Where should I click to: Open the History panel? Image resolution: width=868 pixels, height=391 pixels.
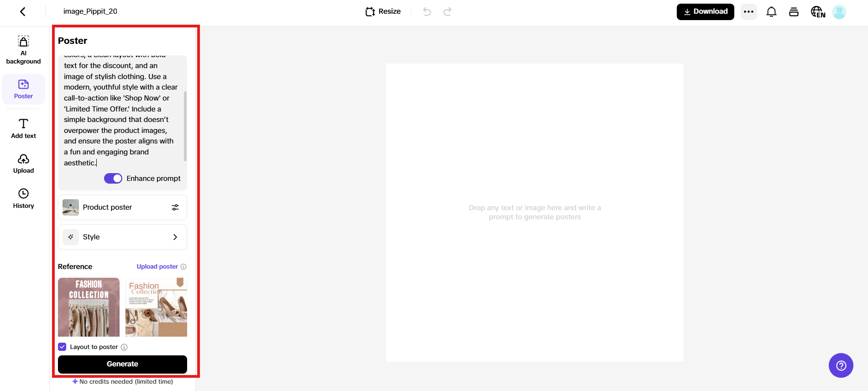pyautogui.click(x=23, y=199)
